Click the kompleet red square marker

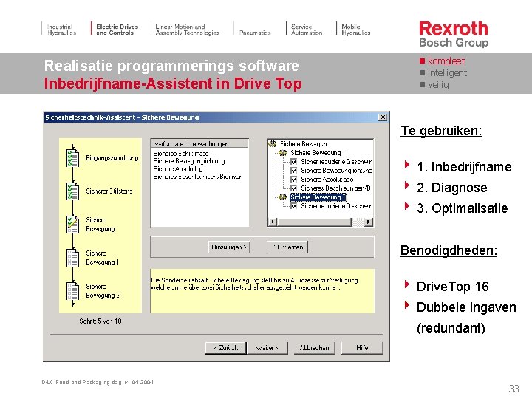pyautogui.click(x=422, y=61)
